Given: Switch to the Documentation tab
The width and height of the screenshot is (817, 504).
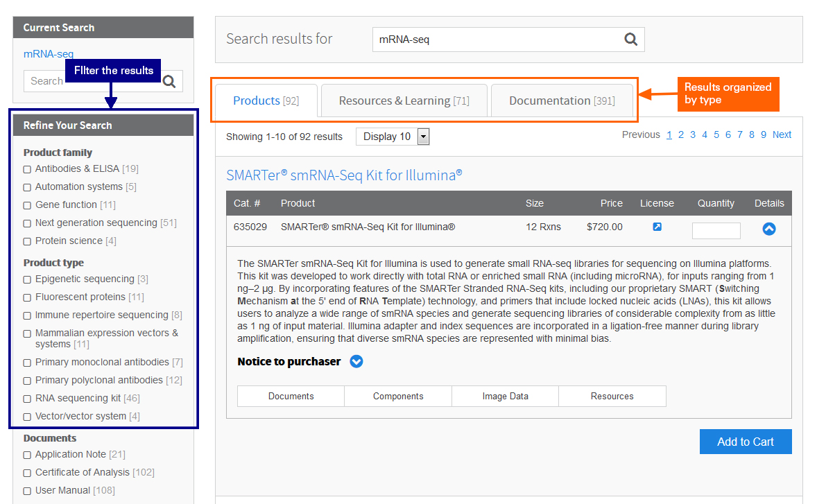Looking at the screenshot, I should pos(562,101).
